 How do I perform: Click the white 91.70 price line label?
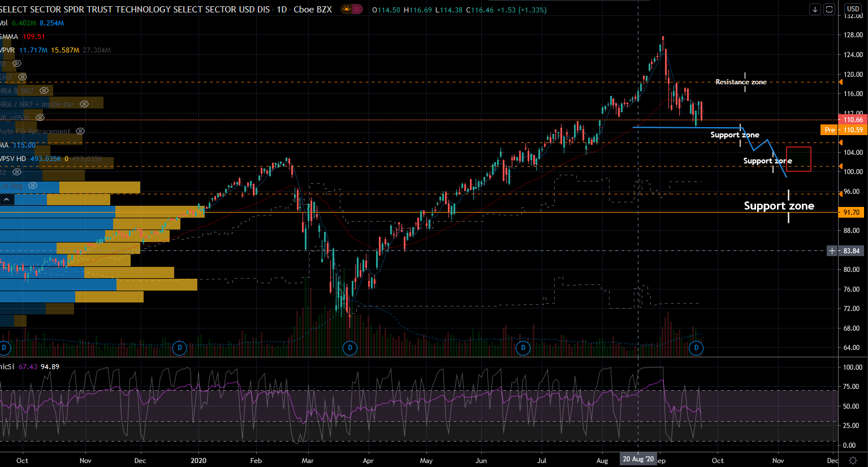(852, 213)
